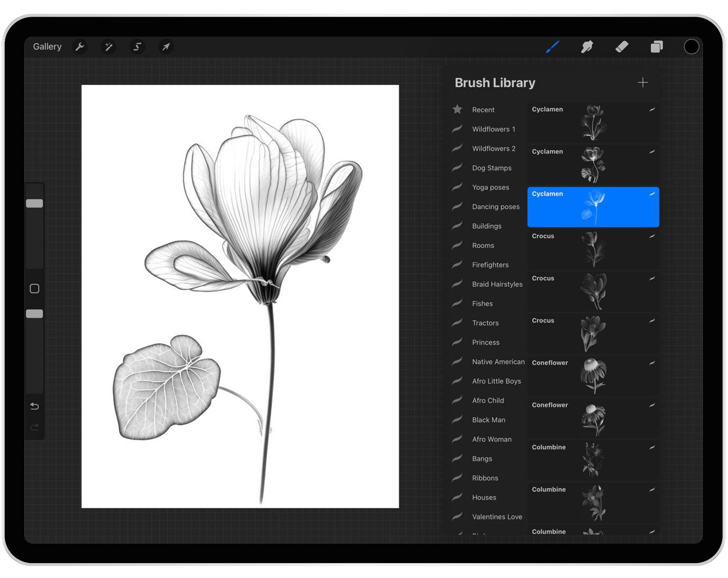Viewport: 728px width, 578px height.
Task: Return to Gallery
Action: point(47,47)
